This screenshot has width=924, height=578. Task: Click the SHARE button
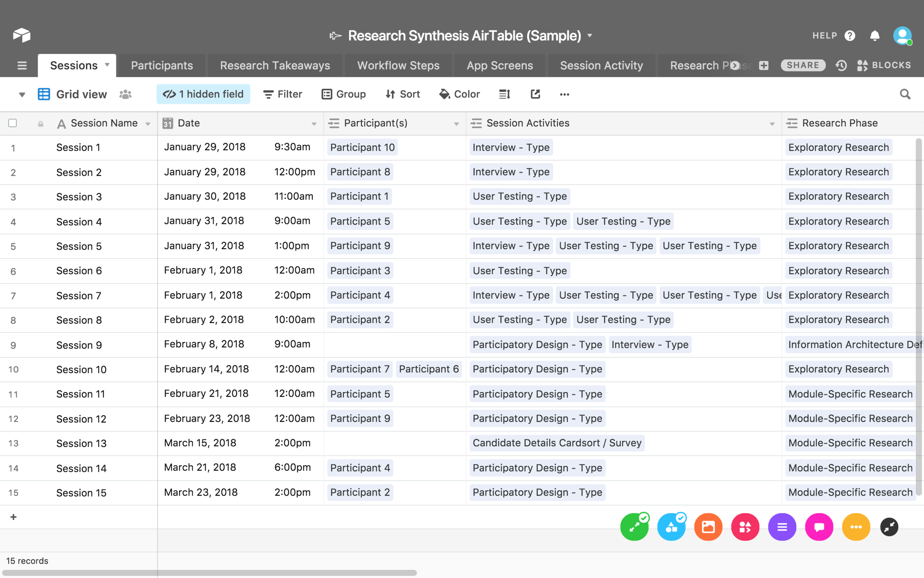(x=803, y=65)
